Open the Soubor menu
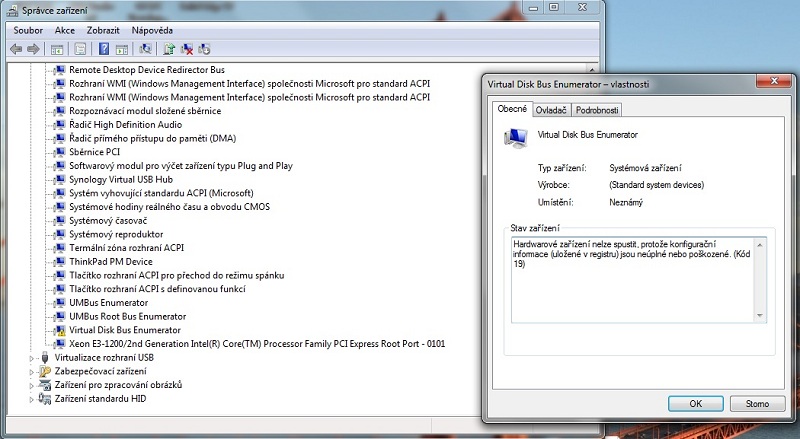 pos(28,30)
